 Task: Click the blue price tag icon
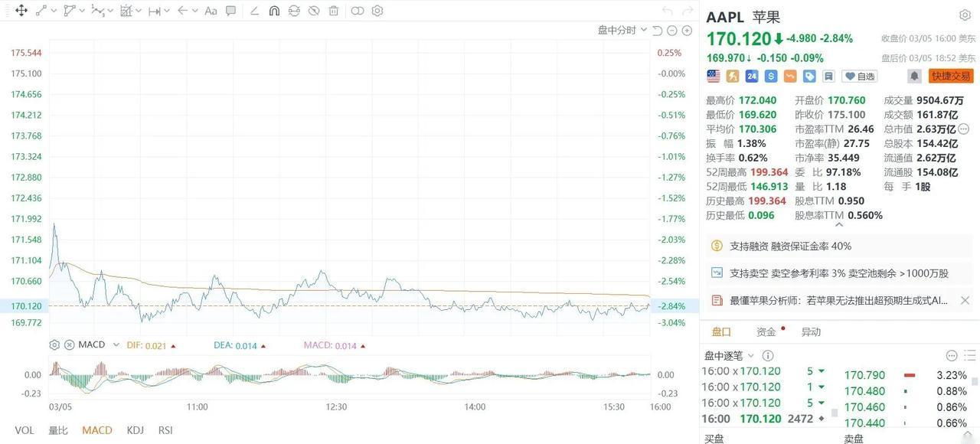(x=809, y=76)
